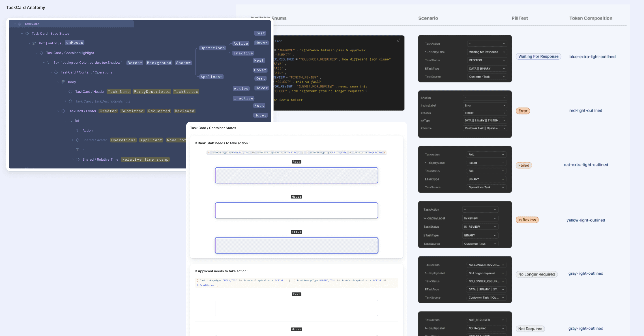Click the In Review status pill

tap(527, 220)
